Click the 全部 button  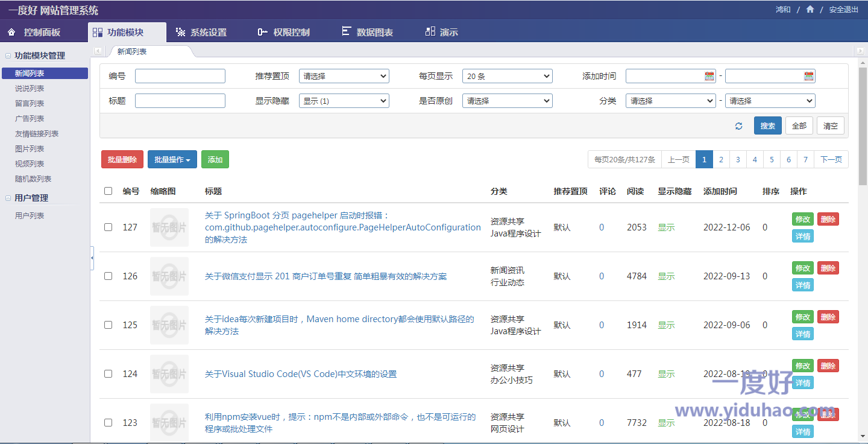[x=799, y=125]
